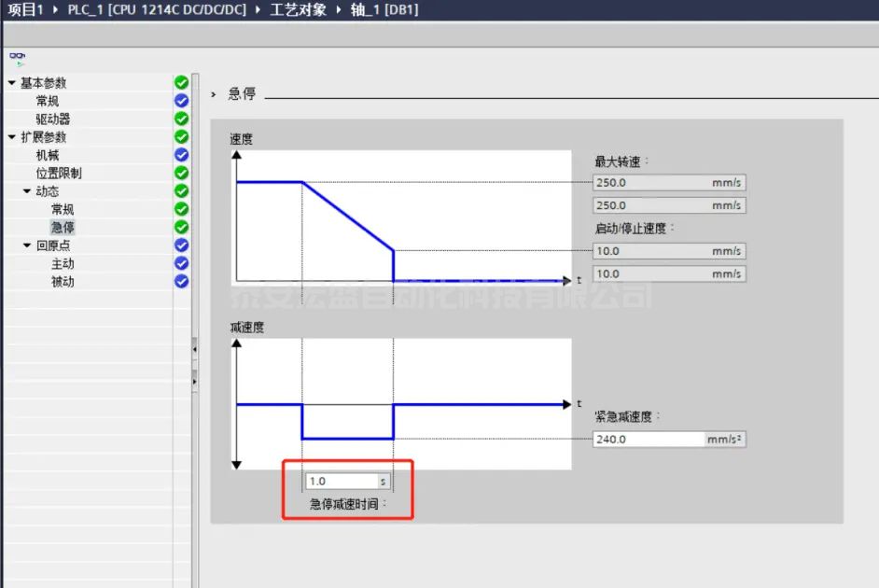Image resolution: width=879 pixels, height=588 pixels.
Task: Collapse the 扩展参数 tree node
Action: (x=12, y=137)
